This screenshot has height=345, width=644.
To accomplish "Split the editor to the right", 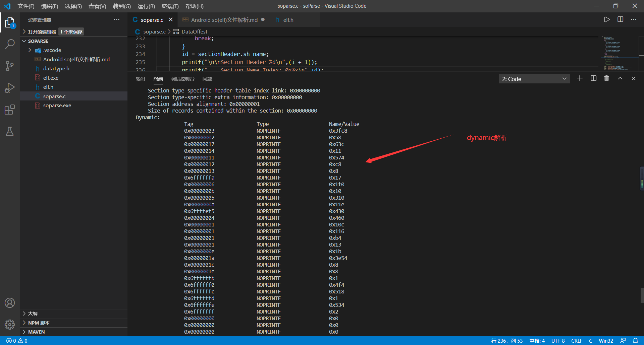I will point(620,20).
